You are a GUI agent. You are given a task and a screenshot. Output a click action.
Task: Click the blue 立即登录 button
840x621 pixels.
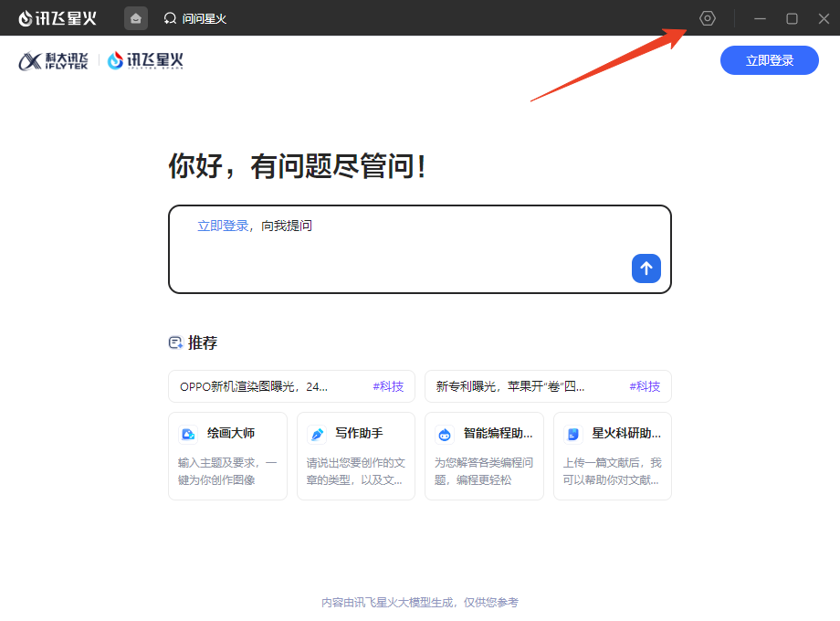point(770,60)
